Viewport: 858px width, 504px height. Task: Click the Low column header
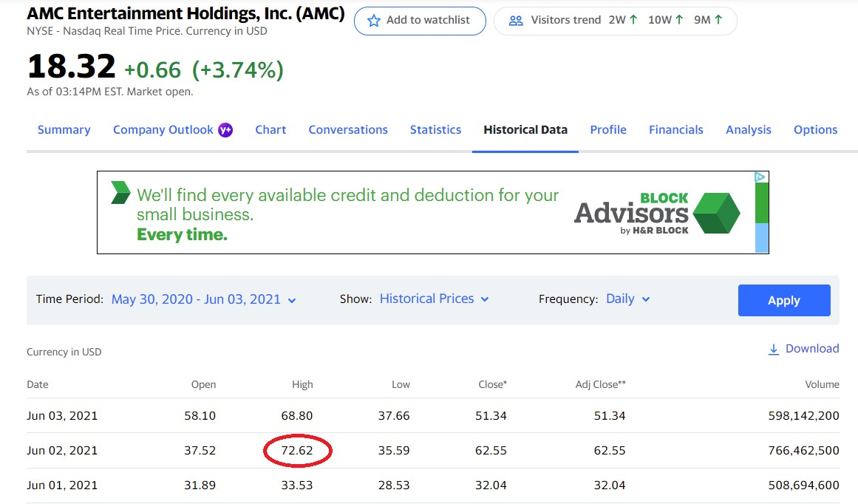click(401, 385)
